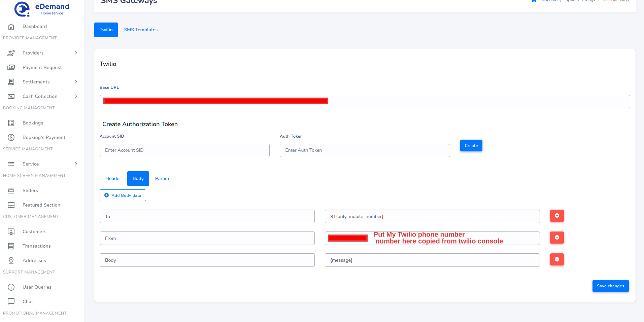644x322 pixels.
Task: Click the Body key field
Action: 207,260
